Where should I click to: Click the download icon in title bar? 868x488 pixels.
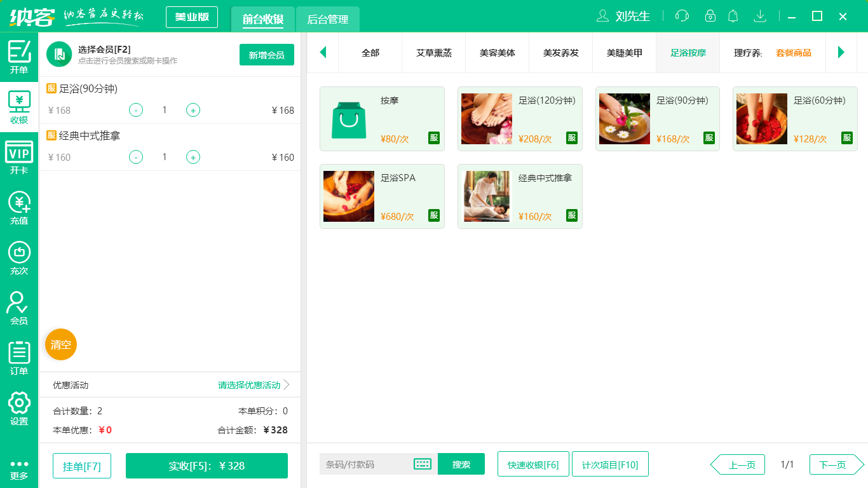coord(760,16)
